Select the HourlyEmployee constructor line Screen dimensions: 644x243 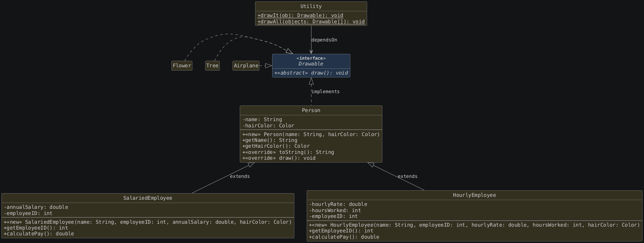pyautogui.click(x=474, y=225)
